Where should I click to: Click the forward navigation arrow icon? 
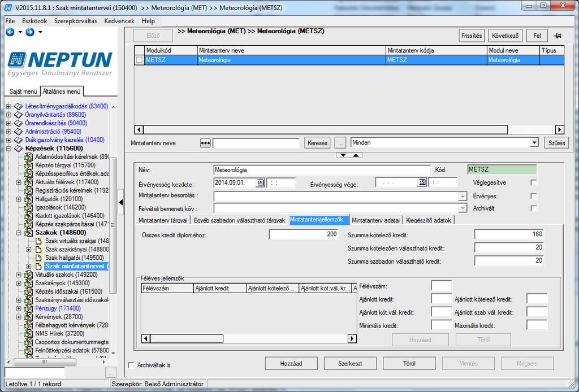30,32
